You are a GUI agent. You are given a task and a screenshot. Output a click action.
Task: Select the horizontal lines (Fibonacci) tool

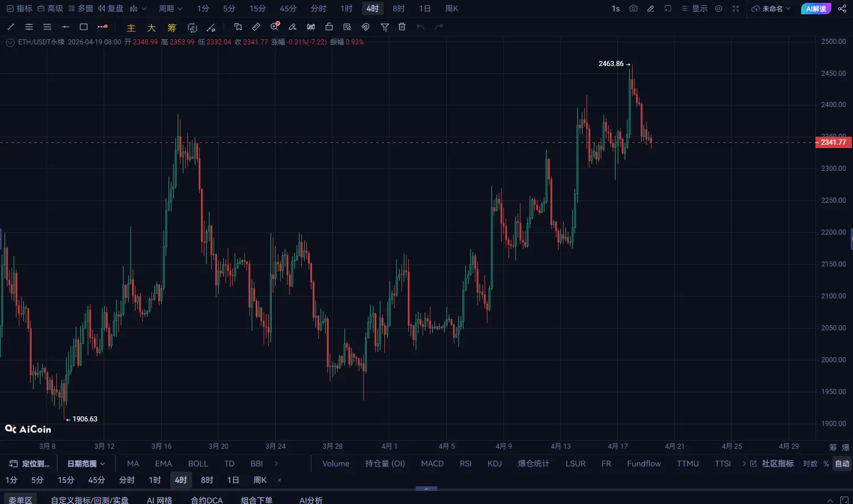tap(47, 27)
